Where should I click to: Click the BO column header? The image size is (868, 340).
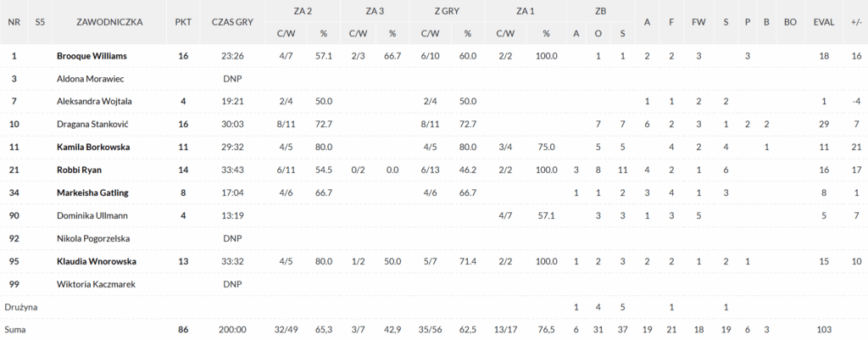(x=790, y=22)
